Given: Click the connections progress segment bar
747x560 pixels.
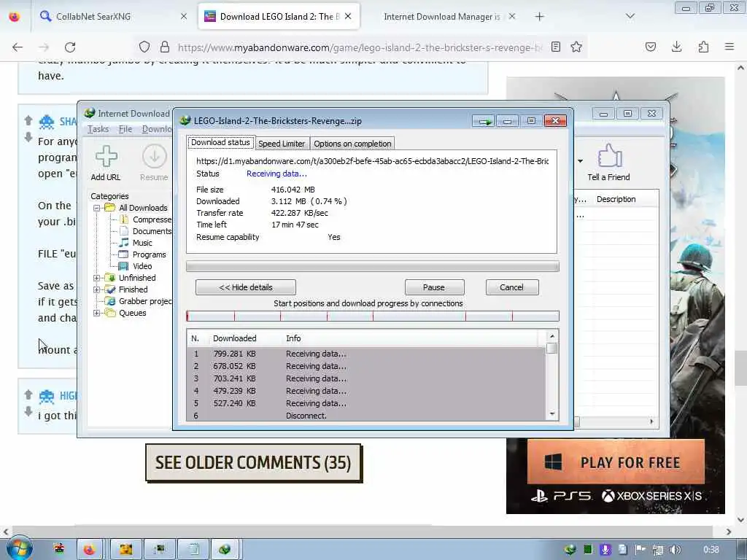Looking at the screenshot, I should (x=373, y=316).
